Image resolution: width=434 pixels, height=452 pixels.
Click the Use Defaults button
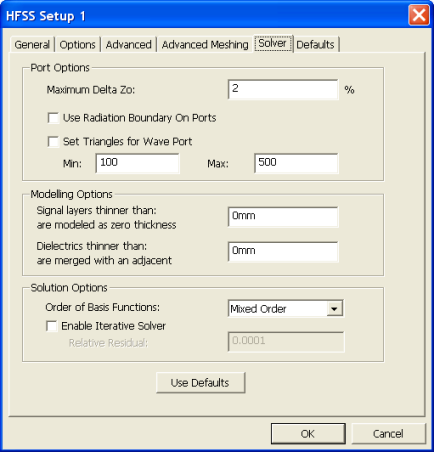pos(200,383)
